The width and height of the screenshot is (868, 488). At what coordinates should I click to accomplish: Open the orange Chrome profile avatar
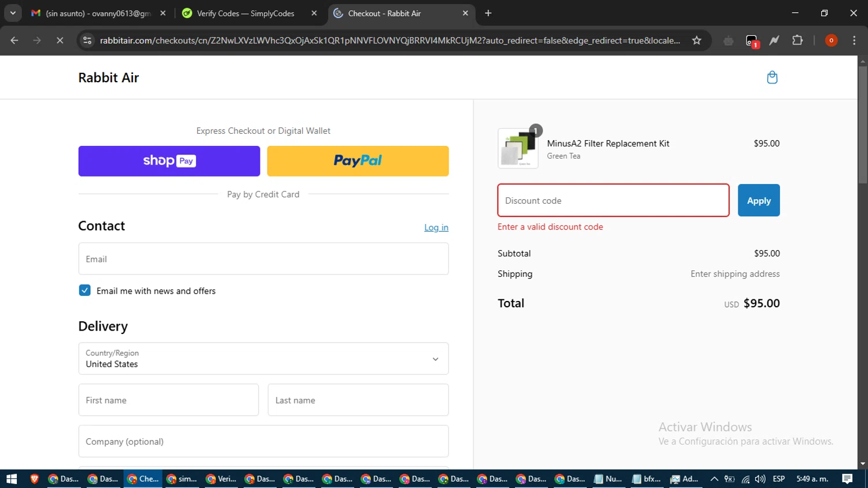831,41
